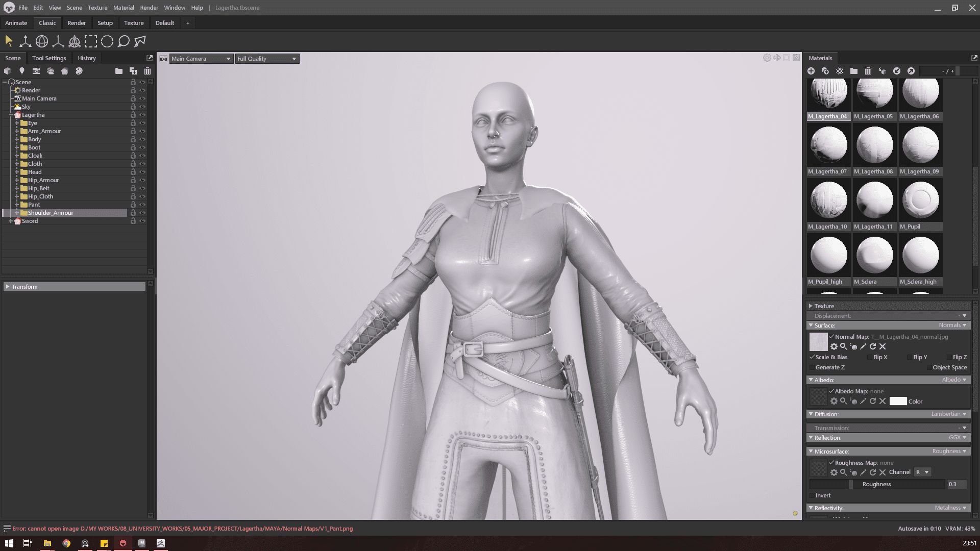Add a new light with bulb icon
Viewport: 980px width, 551px height.
point(22,71)
